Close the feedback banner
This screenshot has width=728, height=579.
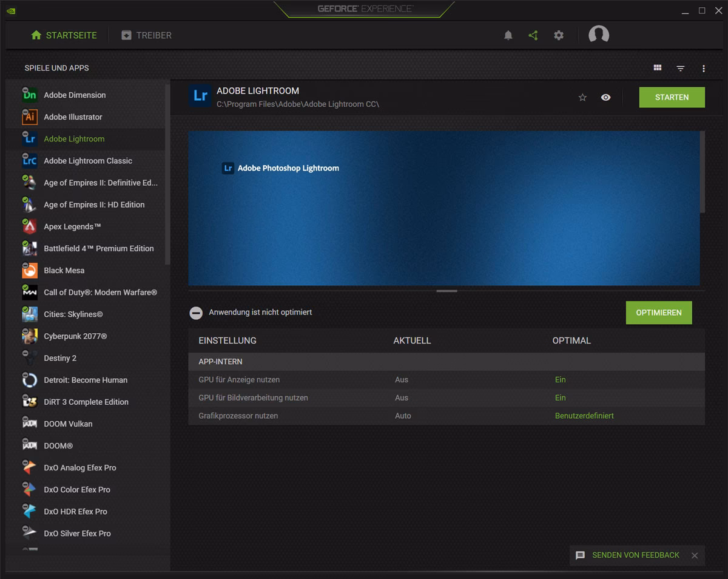click(x=695, y=555)
